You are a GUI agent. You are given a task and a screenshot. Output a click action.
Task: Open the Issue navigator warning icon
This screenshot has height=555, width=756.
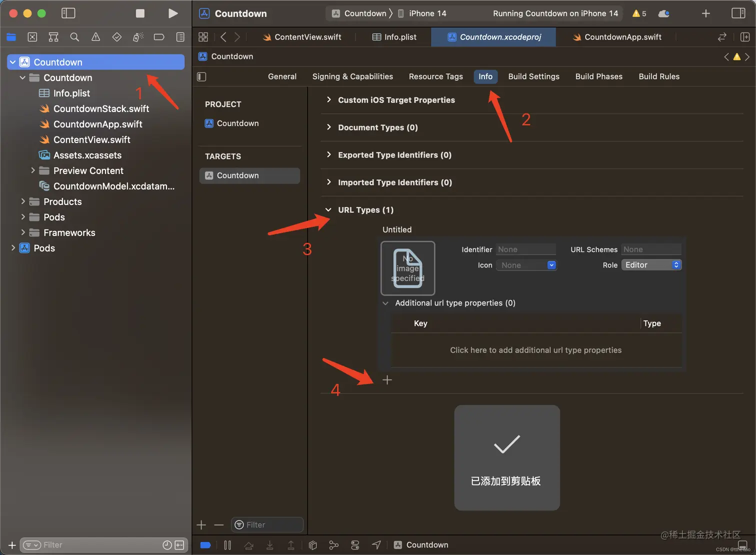tap(95, 37)
